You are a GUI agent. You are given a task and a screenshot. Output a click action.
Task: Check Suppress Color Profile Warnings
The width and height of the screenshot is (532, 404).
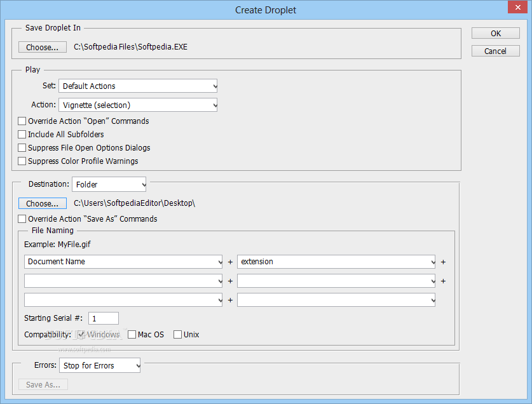pos(22,161)
